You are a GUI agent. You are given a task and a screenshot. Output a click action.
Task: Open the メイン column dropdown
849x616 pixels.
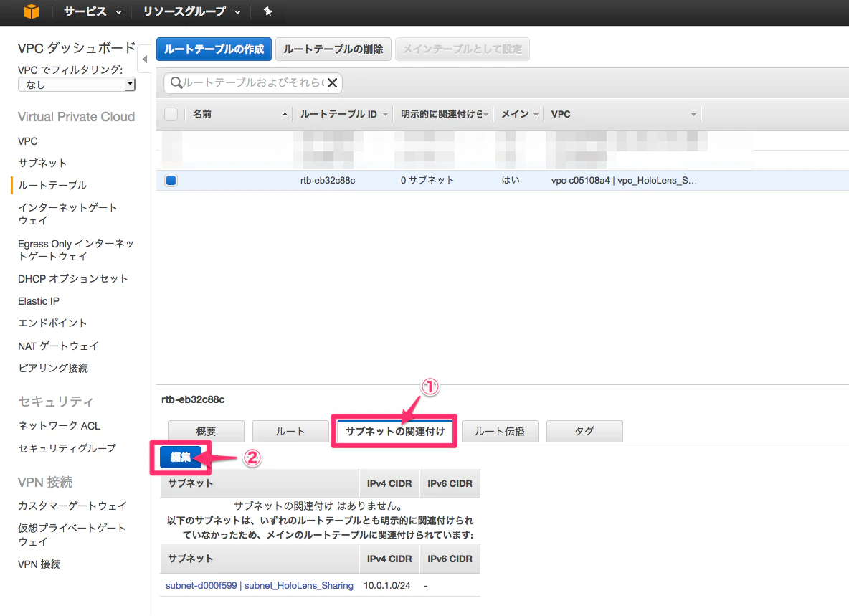(x=536, y=114)
